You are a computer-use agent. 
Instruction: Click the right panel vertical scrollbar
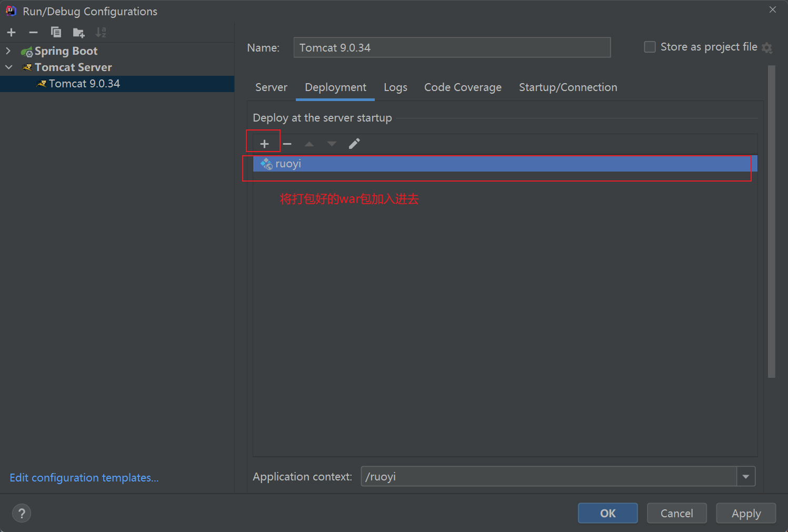click(x=772, y=222)
